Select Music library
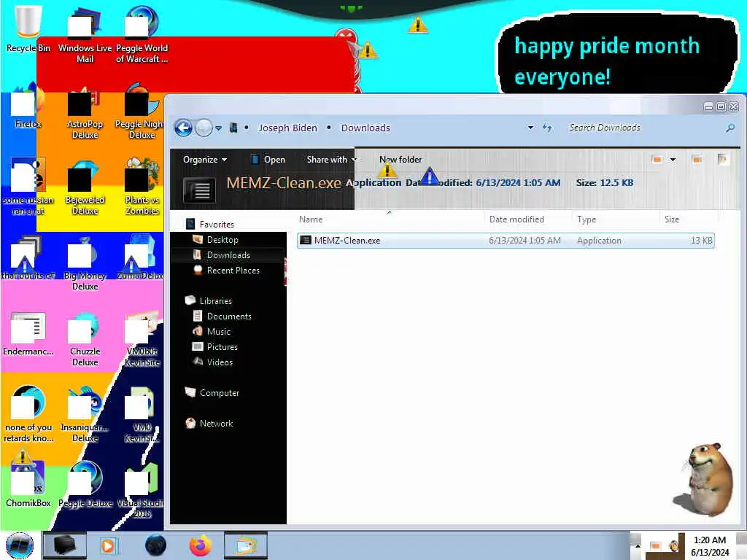The width and height of the screenshot is (747, 560). click(212, 332)
